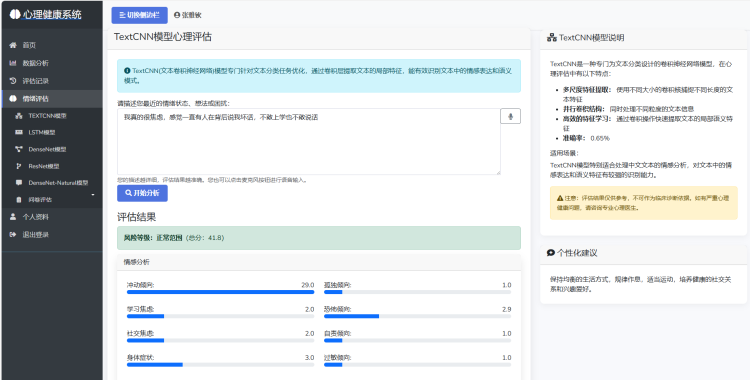Select the LSTM模型 icon in sidebar
The height and width of the screenshot is (380, 750).
(19, 133)
